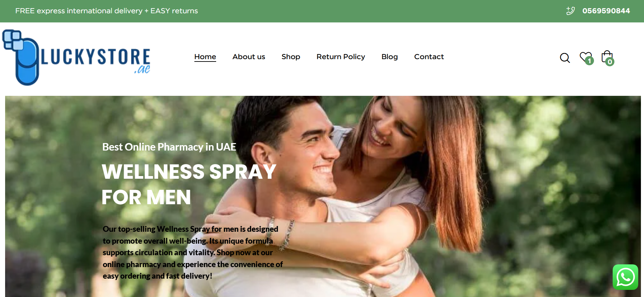This screenshot has height=297, width=644.
Task: Click the cart count badge showing 0
Action: click(x=610, y=62)
